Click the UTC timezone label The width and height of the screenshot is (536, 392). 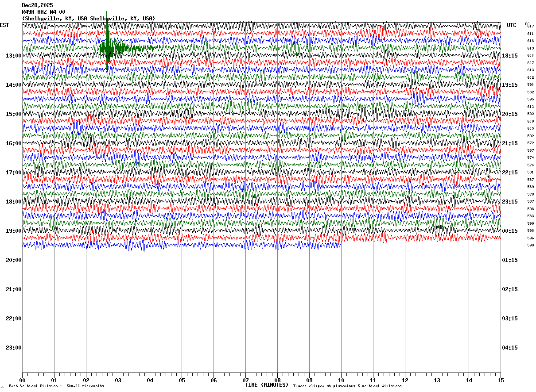(x=512, y=25)
